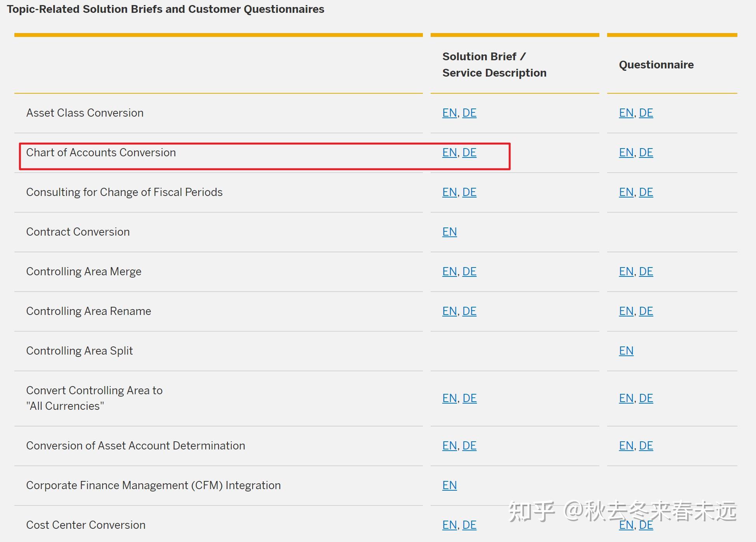Screen dimensions: 756x542
Task: Open the EN brief for Corporate Finance Management Integration
Action: (x=449, y=485)
